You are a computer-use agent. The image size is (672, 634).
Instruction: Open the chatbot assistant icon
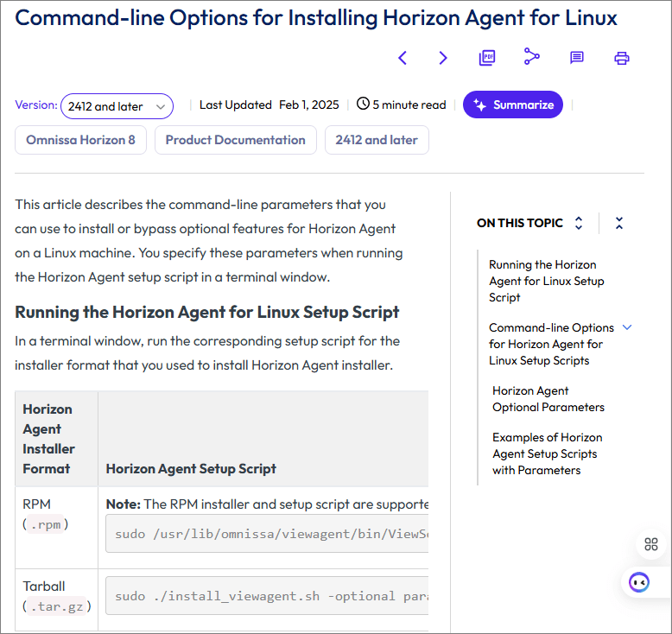coord(639,582)
